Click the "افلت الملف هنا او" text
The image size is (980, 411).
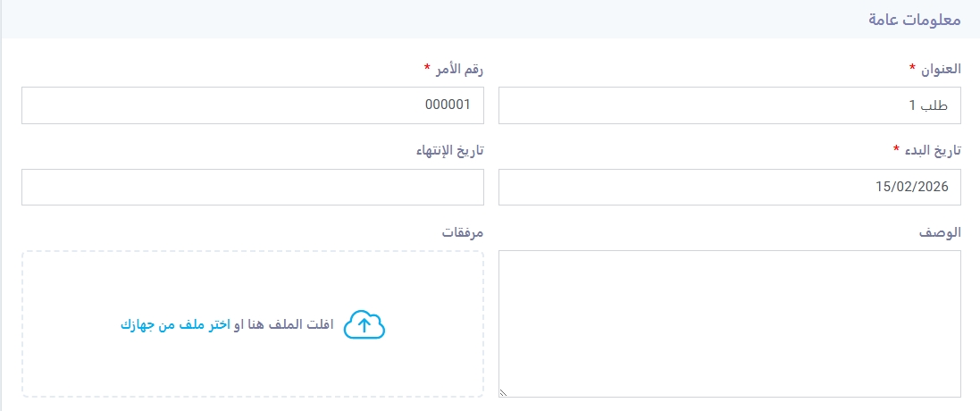tap(283, 325)
